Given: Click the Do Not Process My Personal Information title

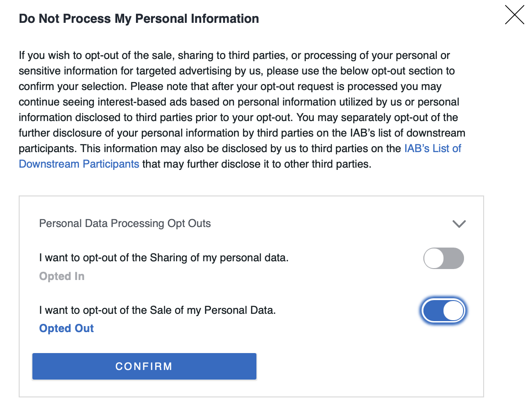Looking at the screenshot, I should [139, 19].
